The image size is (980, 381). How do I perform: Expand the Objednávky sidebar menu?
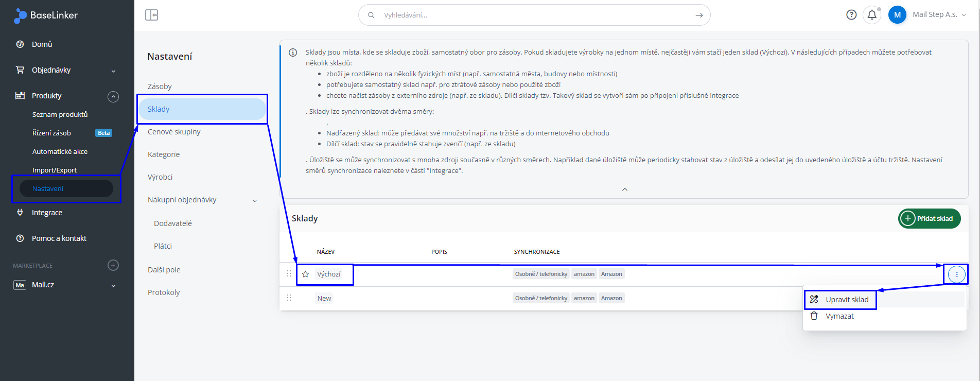tap(113, 71)
